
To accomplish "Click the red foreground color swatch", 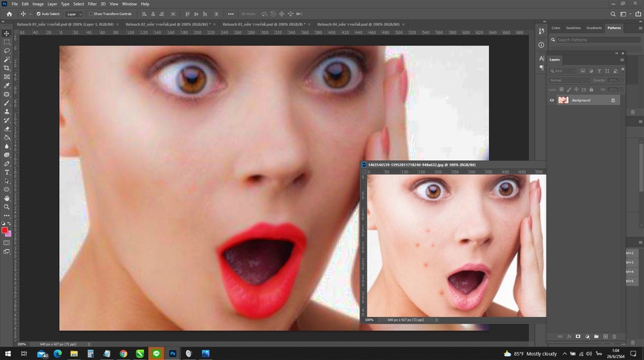I will click(x=5, y=231).
